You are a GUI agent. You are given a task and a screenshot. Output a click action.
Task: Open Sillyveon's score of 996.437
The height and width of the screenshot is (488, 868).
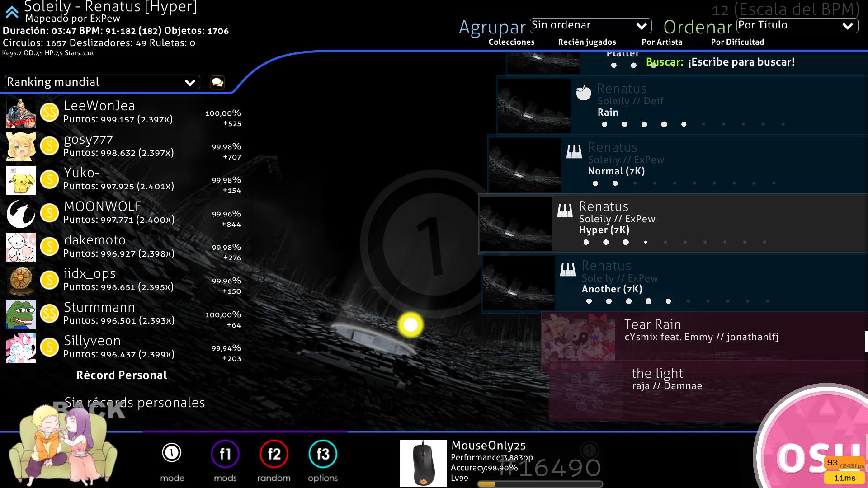point(123,348)
